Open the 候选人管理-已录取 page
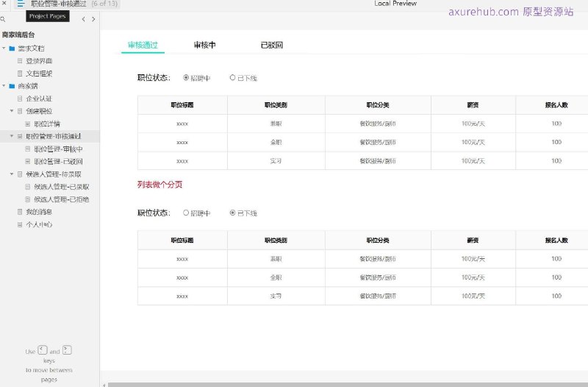Screen dimensions: 588x387 tap(62, 187)
